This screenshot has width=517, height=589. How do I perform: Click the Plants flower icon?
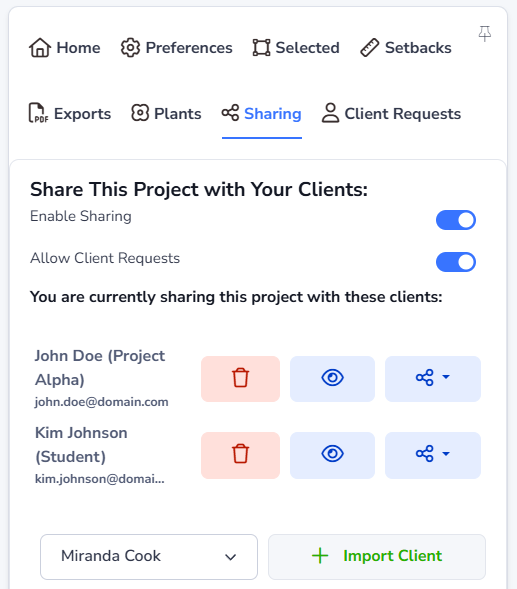140,113
